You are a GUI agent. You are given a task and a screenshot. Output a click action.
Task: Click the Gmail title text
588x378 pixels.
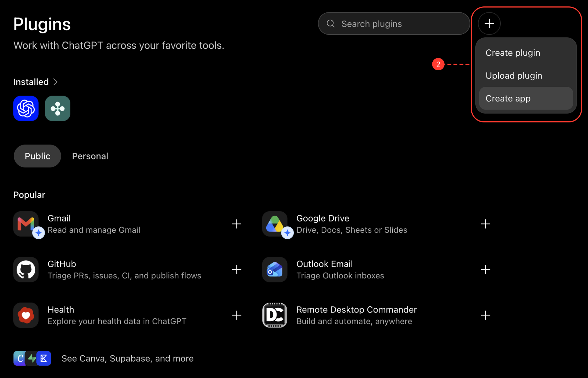[59, 218]
